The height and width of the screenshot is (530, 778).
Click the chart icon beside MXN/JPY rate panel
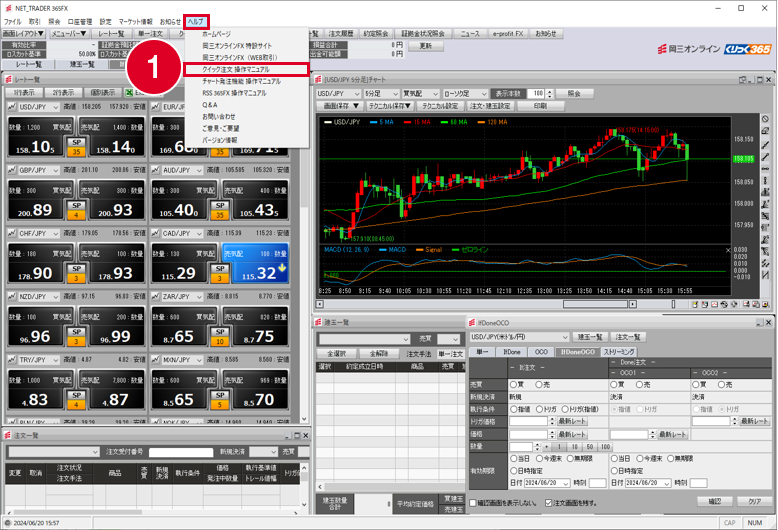pyautogui.click(x=156, y=360)
